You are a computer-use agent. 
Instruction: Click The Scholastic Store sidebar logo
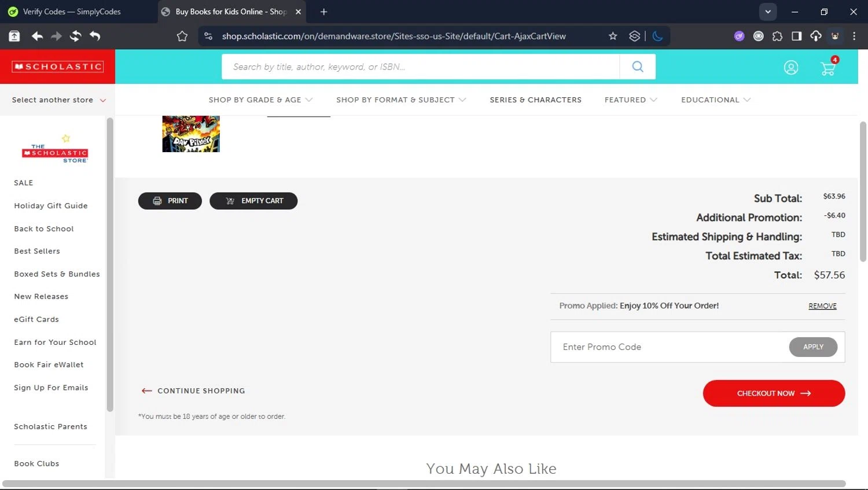55,149
